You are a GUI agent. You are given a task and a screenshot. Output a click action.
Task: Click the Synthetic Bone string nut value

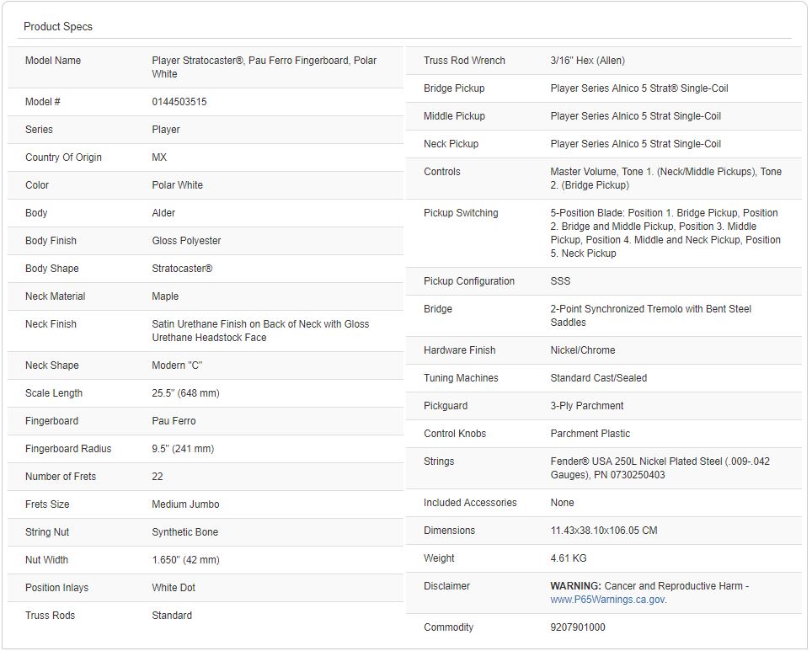coord(184,532)
